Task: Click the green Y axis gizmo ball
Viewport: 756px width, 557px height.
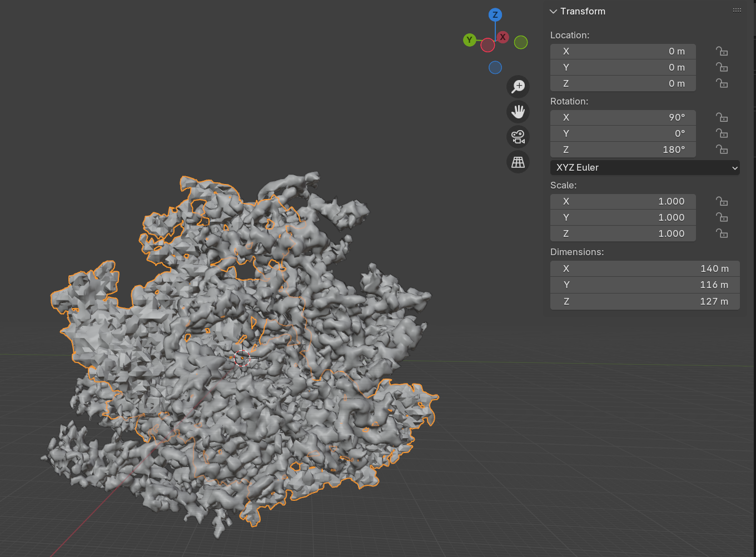Action: click(470, 40)
